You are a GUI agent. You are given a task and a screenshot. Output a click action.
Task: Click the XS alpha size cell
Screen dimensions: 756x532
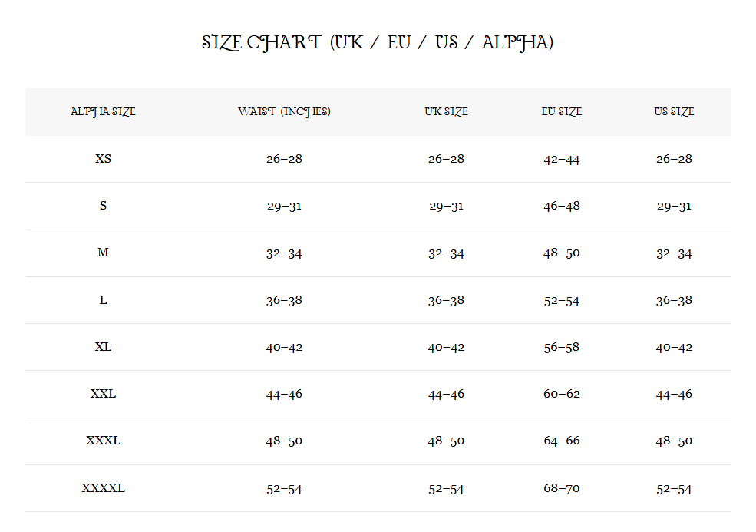[103, 159]
